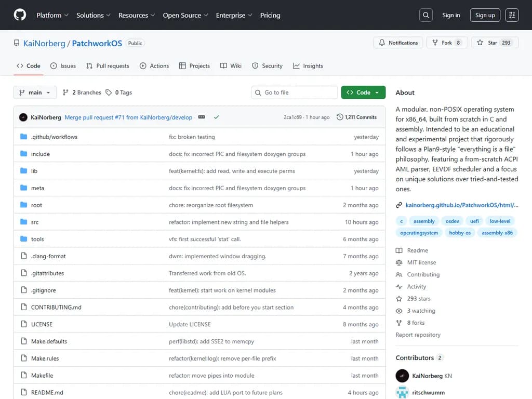
Task: Open the search magnifier icon
Action: coord(426,15)
